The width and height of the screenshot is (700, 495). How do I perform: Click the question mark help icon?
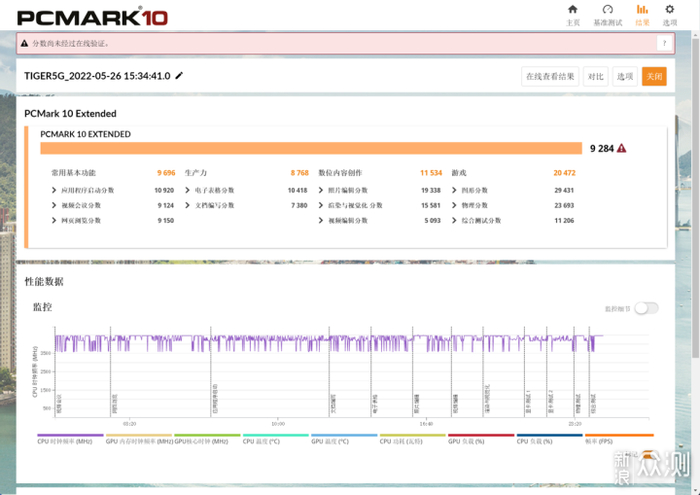664,43
